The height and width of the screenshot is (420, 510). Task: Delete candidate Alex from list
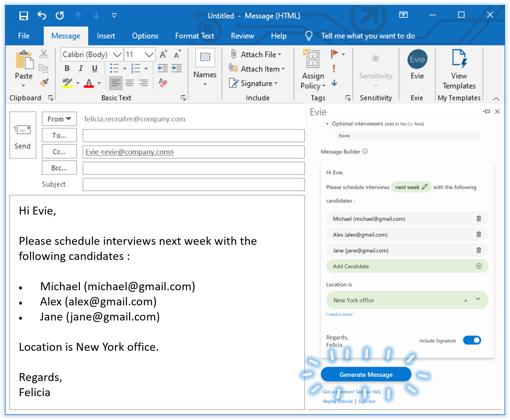click(479, 235)
